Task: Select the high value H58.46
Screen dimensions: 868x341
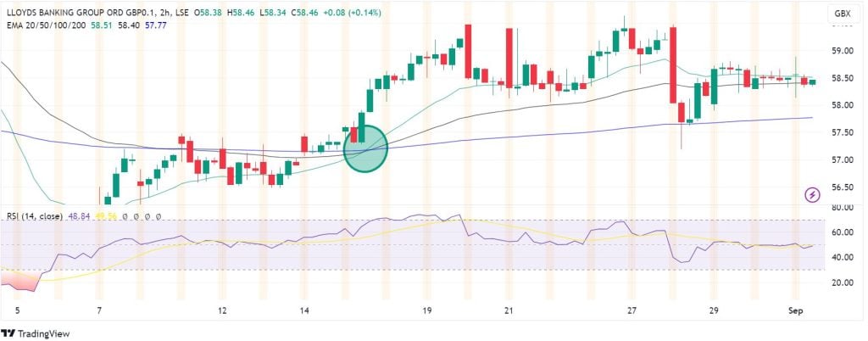Action: pos(242,13)
